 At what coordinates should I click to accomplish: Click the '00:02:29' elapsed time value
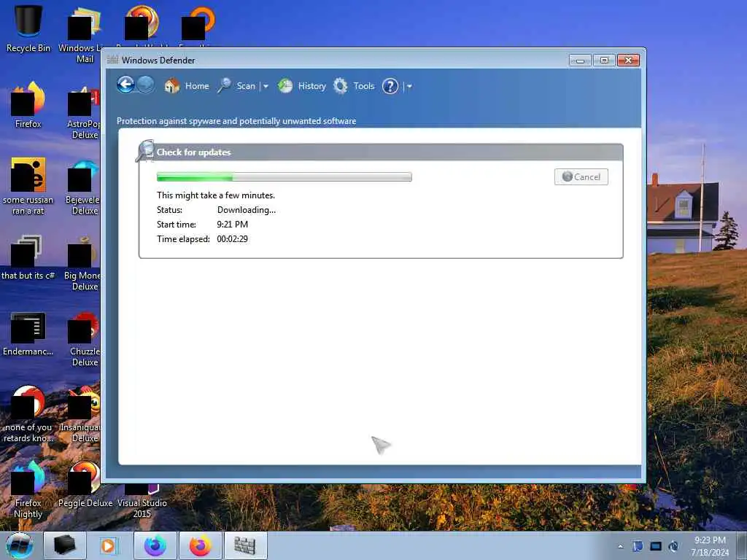pos(233,239)
